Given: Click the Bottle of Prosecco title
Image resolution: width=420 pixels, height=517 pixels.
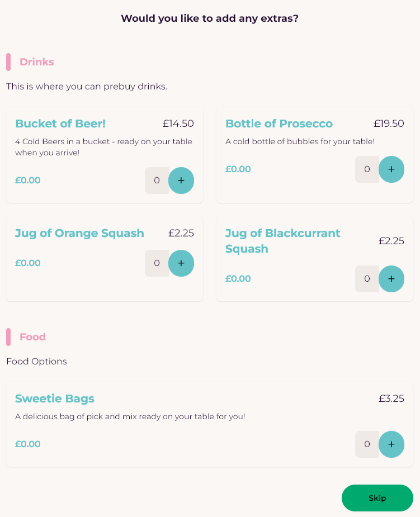Looking at the screenshot, I should pyautogui.click(x=279, y=124).
